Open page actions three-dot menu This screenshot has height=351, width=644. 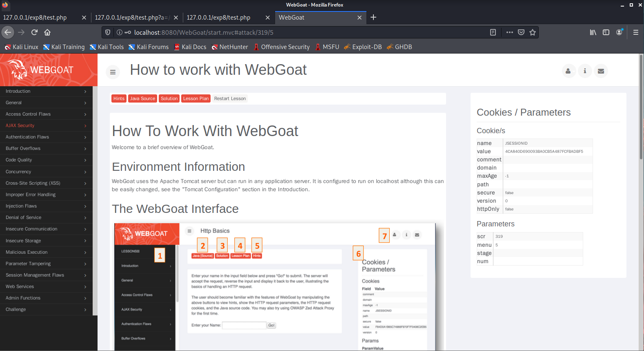pyautogui.click(x=510, y=32)
